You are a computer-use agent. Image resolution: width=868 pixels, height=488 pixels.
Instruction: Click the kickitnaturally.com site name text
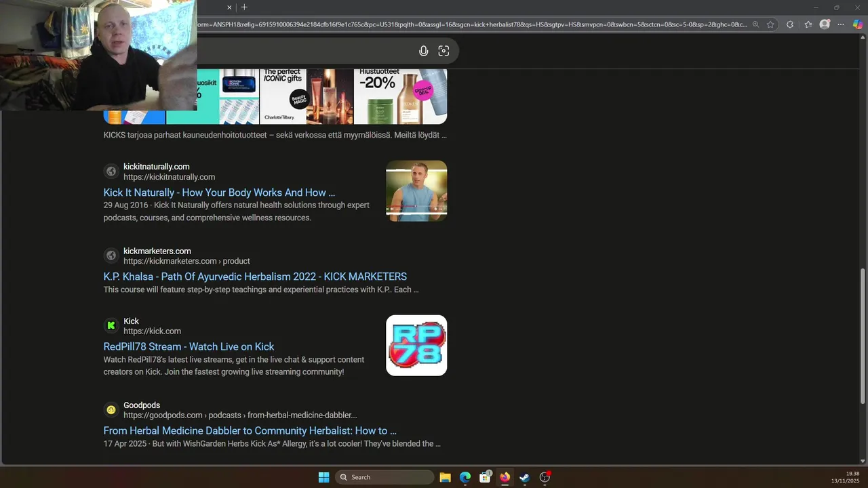pyautogui.click(x=157, y=167)
